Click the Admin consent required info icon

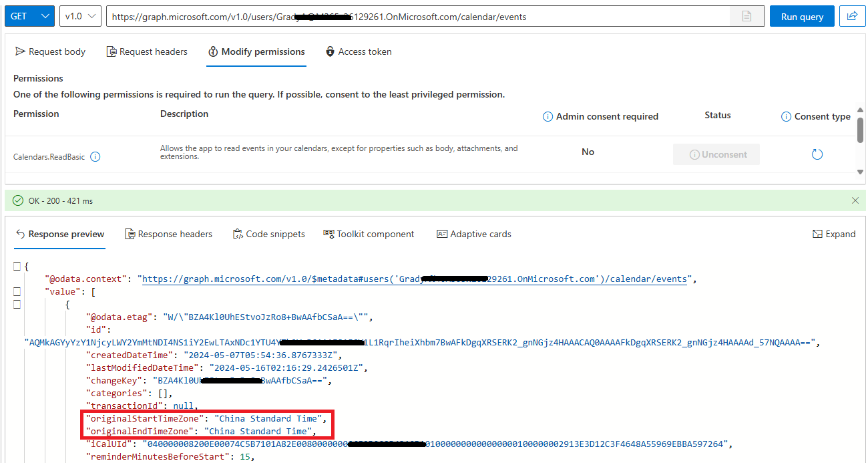click(x=548, y=116)
